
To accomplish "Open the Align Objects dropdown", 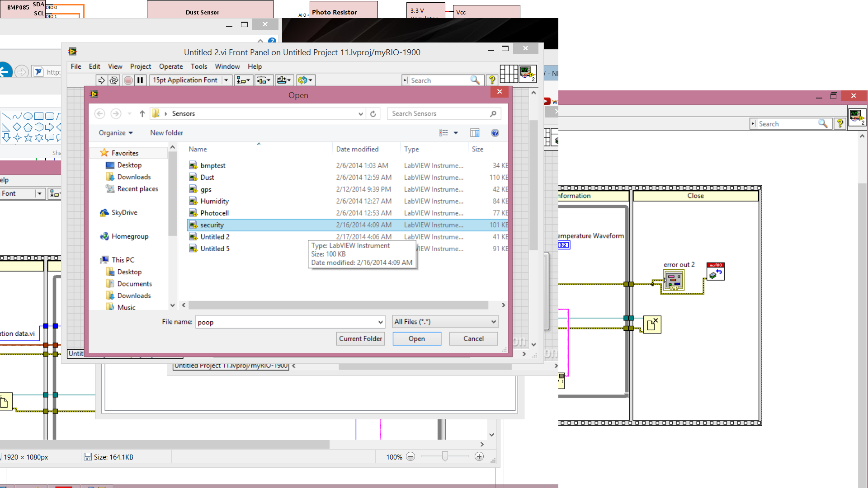I will click(243, 80).
